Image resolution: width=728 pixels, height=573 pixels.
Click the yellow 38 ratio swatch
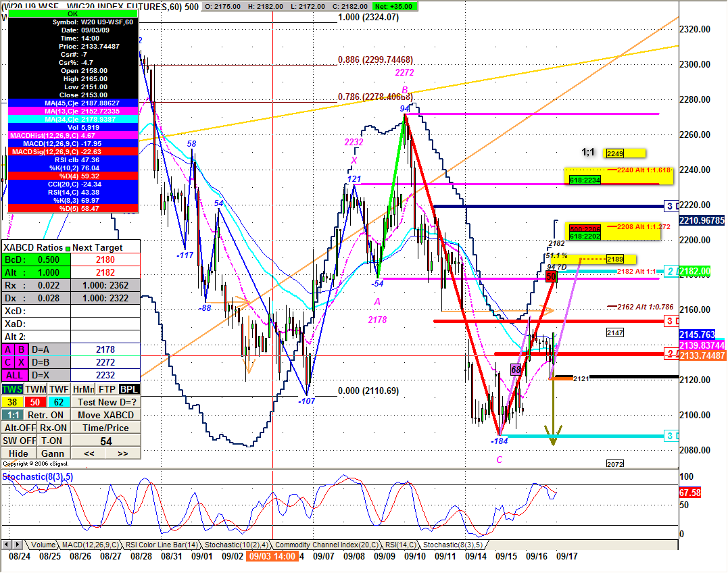(x=12, y=402)
